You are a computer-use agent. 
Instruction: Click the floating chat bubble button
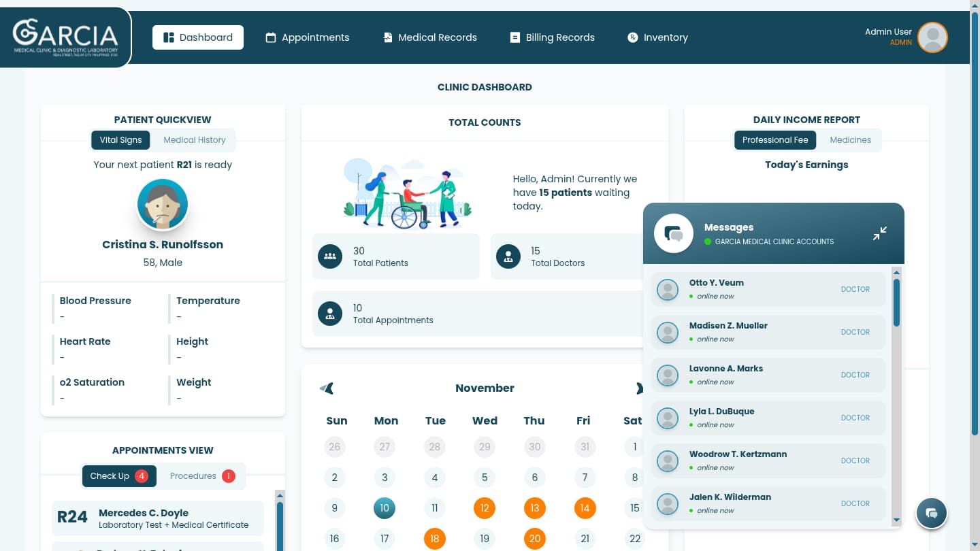click(932, 513)
